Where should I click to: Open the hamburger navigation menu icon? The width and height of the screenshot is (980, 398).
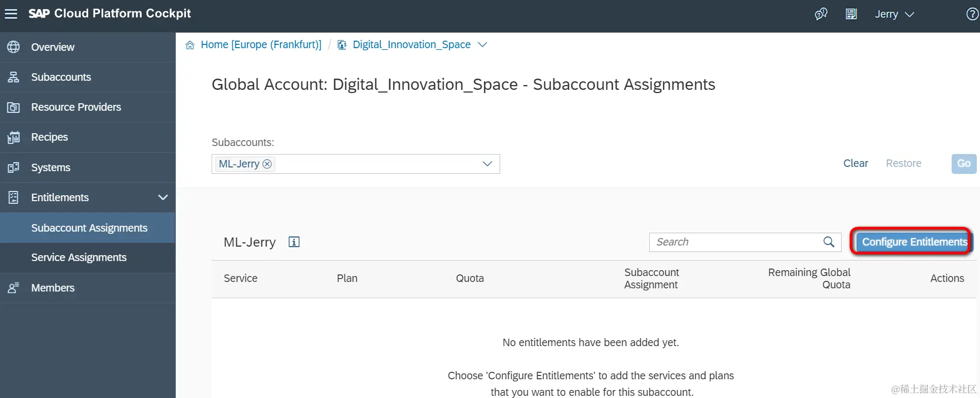point(11,14)
